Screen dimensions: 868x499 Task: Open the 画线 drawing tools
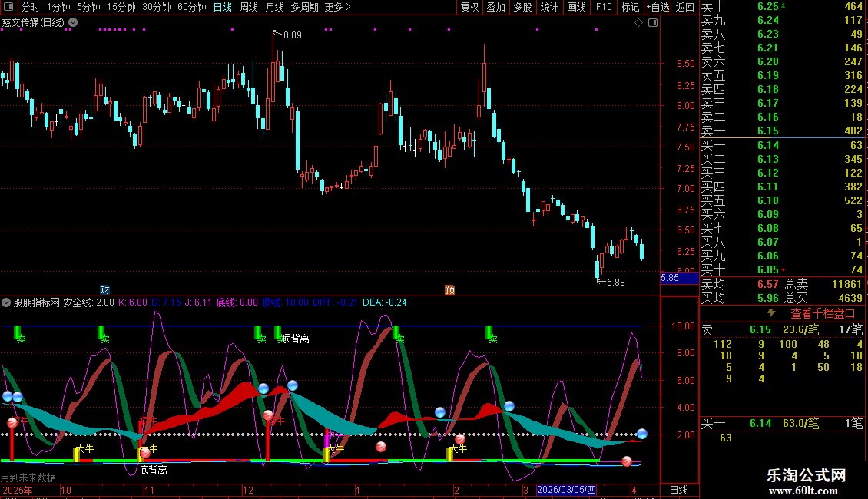pyautogui.click(x=576, y=7)
